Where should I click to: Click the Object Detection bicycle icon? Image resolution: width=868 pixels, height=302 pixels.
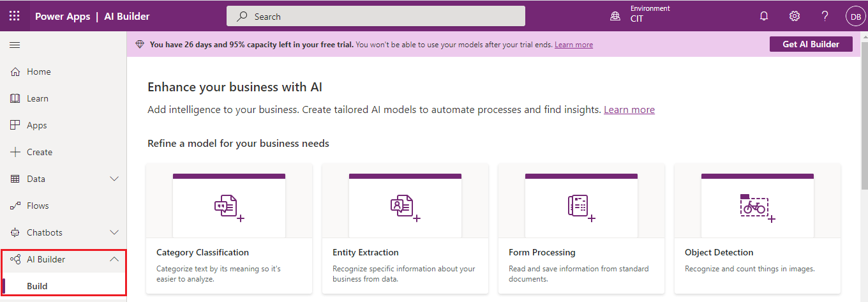(758, 207)
